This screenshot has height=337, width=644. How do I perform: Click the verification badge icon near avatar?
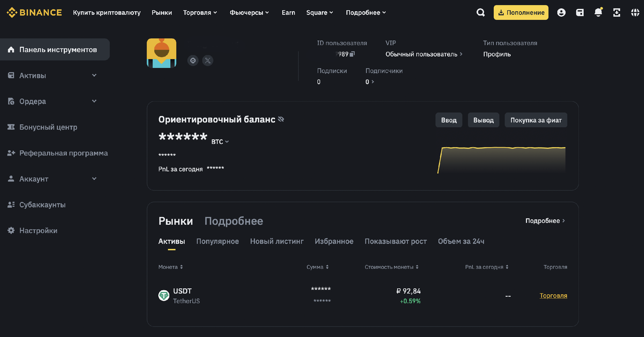point(193,61)
